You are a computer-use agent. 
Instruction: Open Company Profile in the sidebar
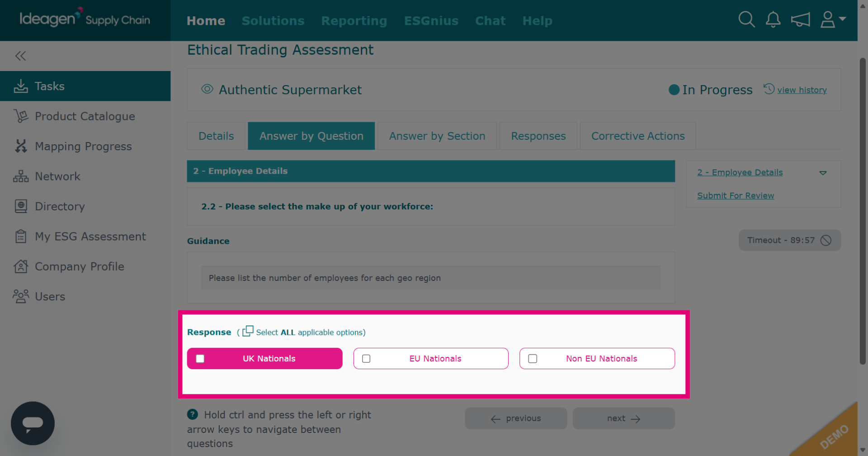pos(85,266)
